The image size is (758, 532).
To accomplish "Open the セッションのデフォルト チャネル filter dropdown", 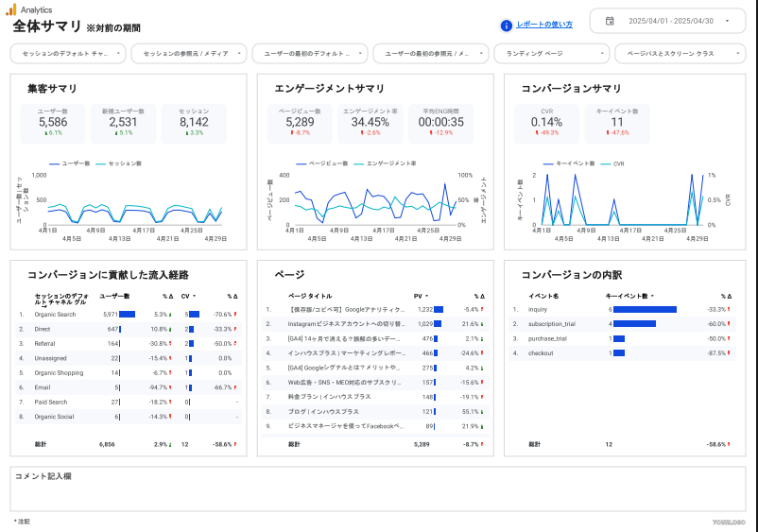I will [68, 54].
